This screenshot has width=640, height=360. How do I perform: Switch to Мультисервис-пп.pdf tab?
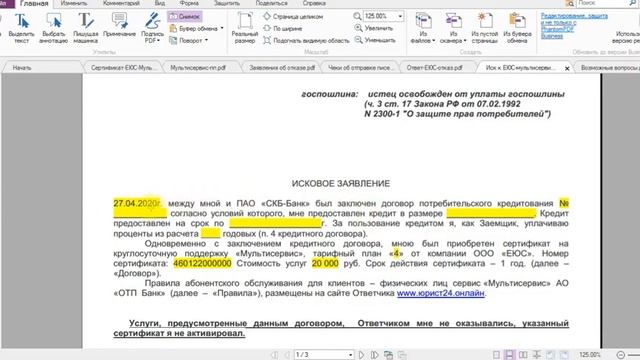[198, 68]
